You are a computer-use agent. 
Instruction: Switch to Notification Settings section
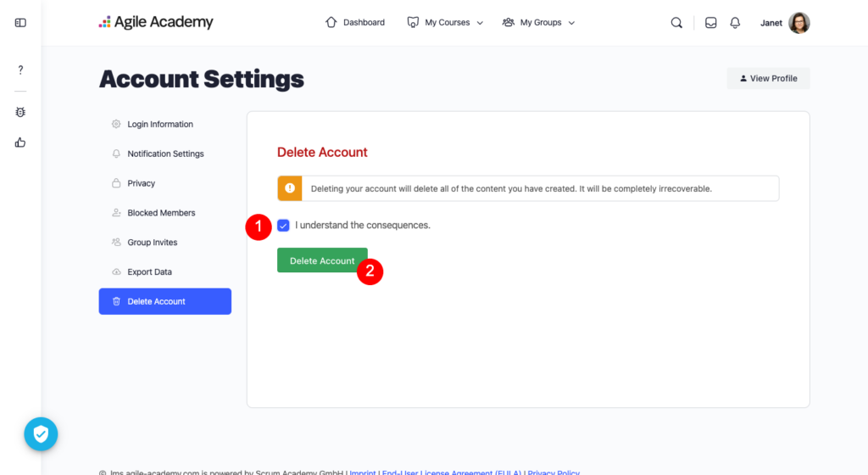click(x=165, y=154)
